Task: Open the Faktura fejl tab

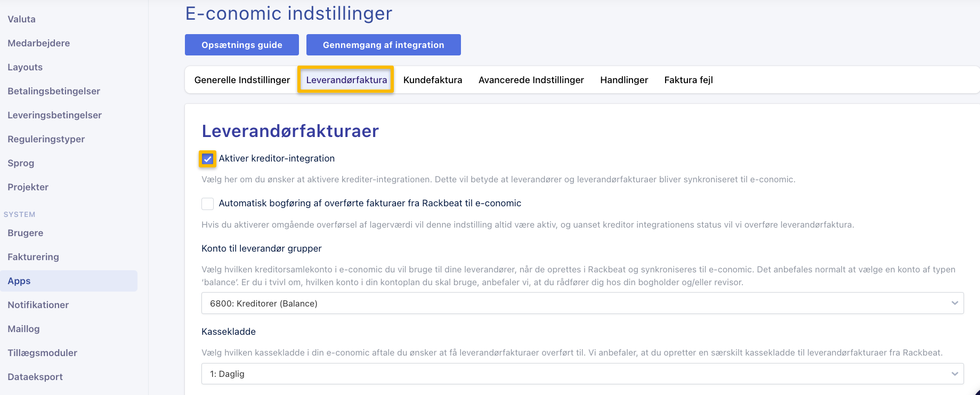Action: coord(688,80)
